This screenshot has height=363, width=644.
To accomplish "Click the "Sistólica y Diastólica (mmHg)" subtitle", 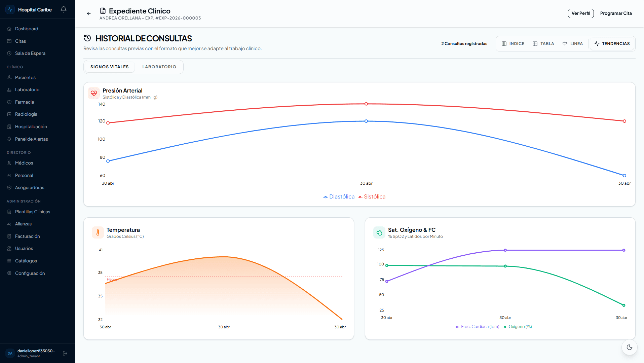I will [130, 97].
